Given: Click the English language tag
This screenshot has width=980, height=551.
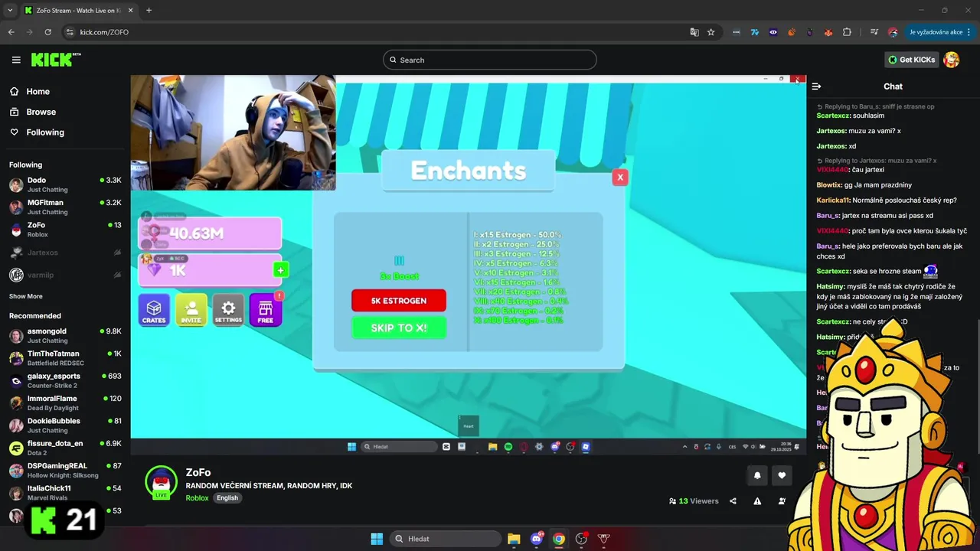Looking at the screenshot, I should (227, 497).
